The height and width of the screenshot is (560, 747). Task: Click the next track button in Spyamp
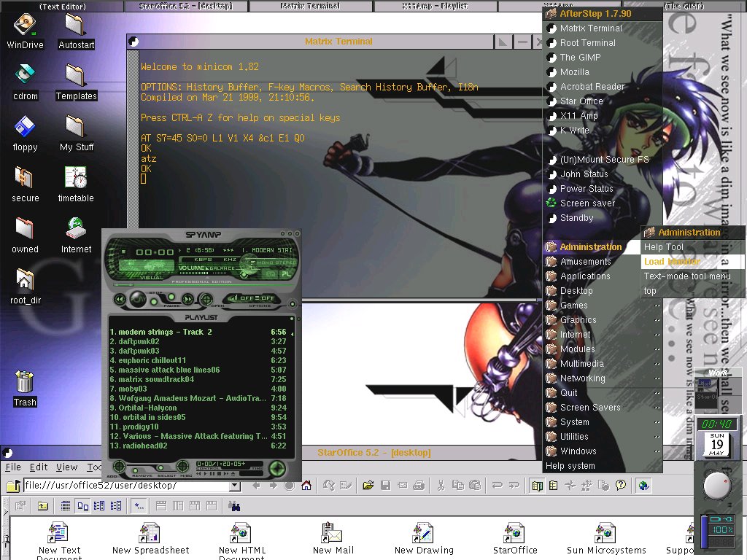187,299
